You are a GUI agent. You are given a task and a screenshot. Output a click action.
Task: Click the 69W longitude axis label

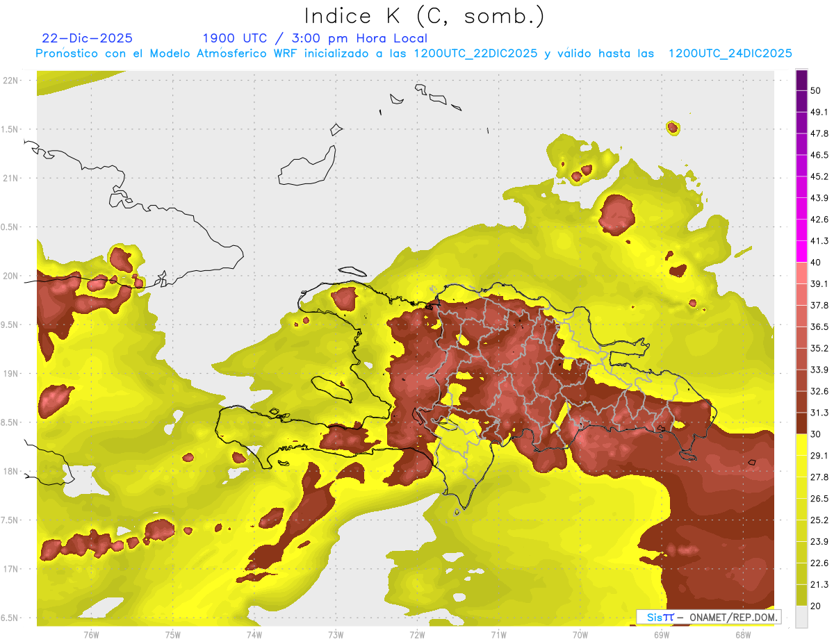(662, 634)
